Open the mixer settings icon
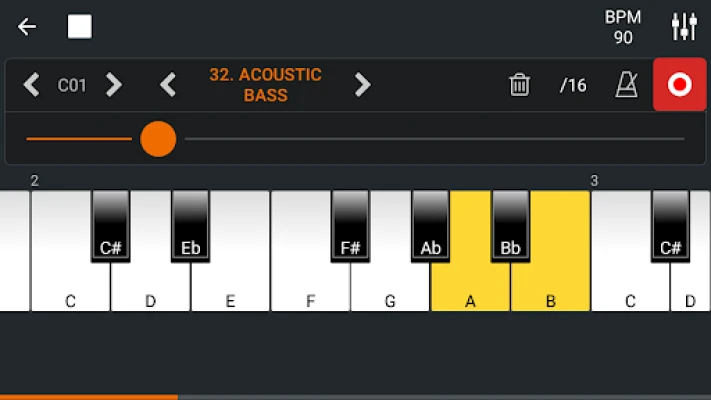The height and width of the screenshot is (400, 711). point(684,27)
